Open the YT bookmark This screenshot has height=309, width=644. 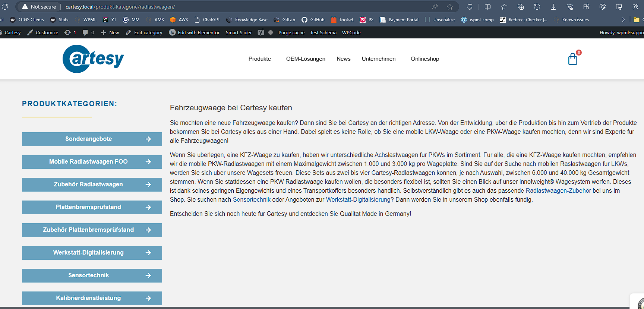[110, 20]
